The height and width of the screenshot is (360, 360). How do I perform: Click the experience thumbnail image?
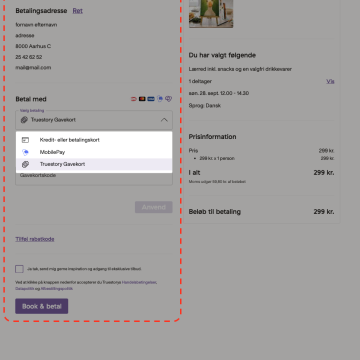coord(211,14)
